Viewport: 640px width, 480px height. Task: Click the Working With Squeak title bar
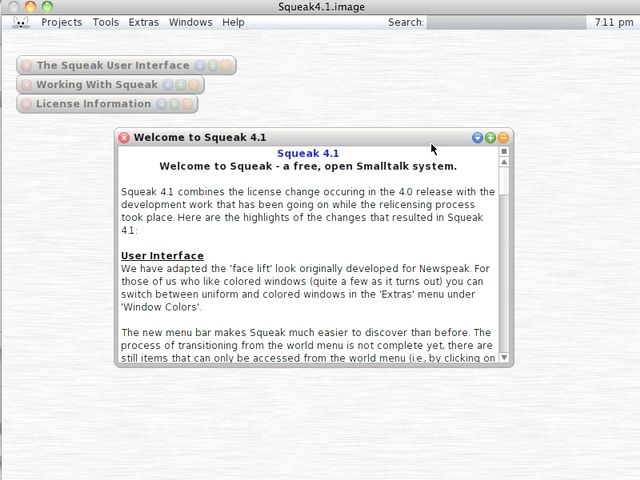(x=110, y=84)
